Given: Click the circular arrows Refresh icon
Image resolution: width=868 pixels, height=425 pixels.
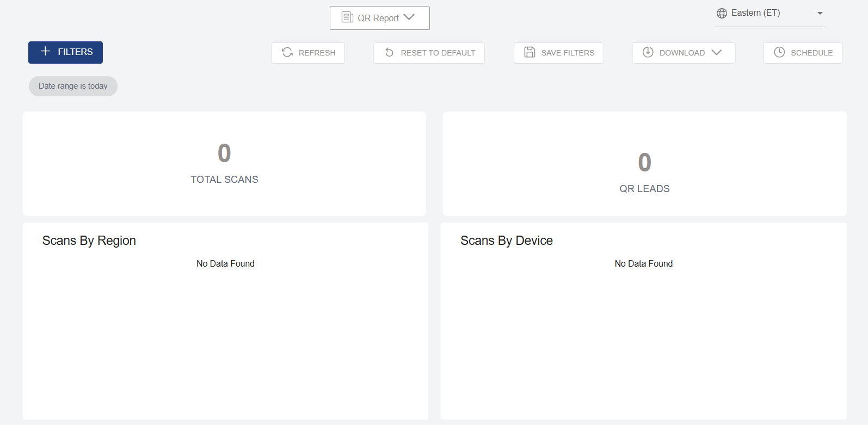Looking at the screenshot, I should [287, 52].
